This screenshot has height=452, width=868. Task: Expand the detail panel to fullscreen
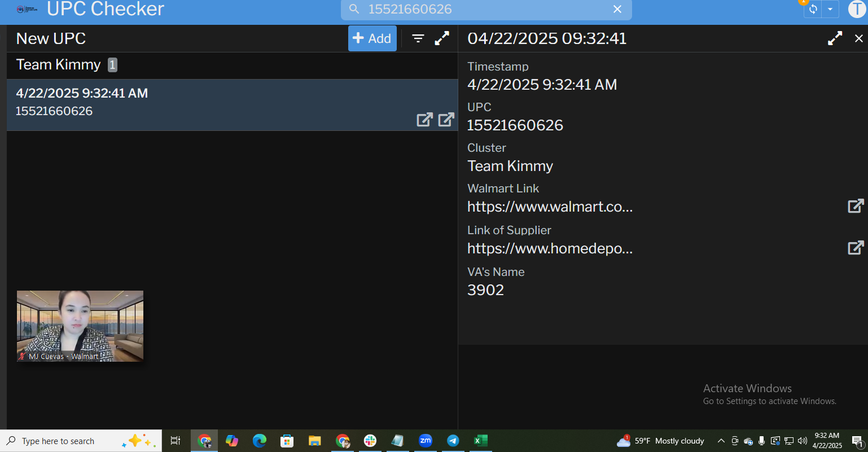coord(835,38)
